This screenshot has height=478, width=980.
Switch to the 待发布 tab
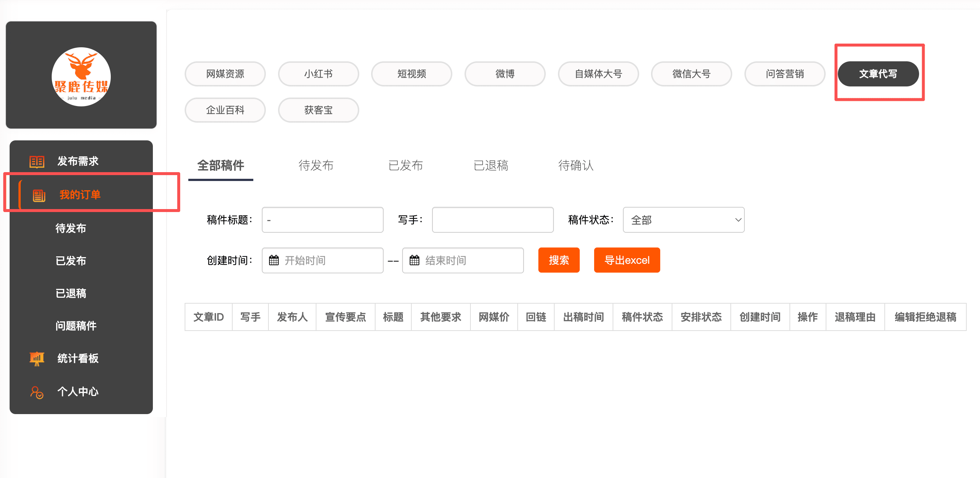316,165
